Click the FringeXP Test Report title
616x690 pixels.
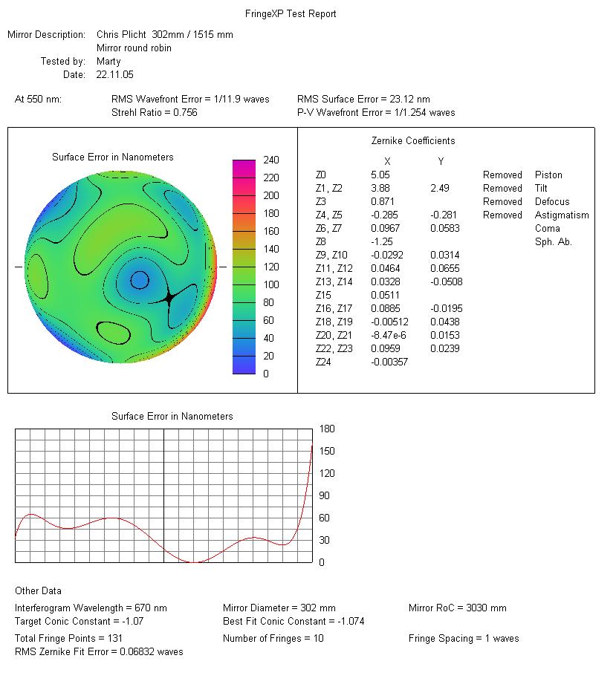pyautogui.click(x=291, y=14)
